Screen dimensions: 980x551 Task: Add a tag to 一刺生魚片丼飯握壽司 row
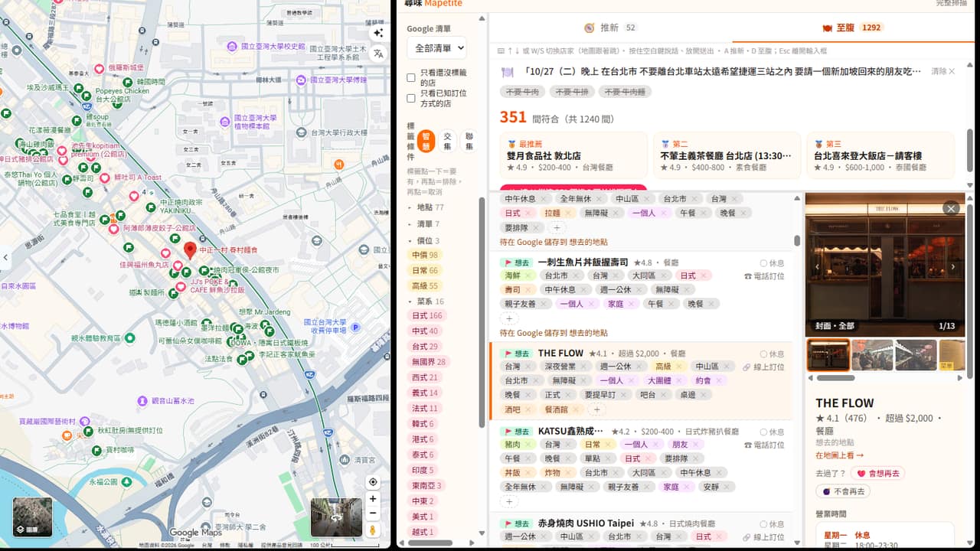pyautogui.click(x=509, y=318)
